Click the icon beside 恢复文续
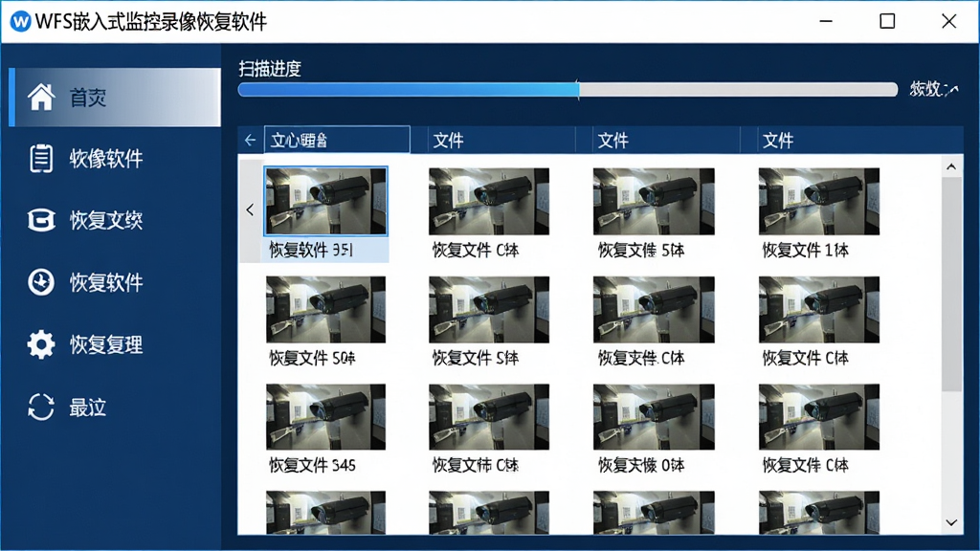The image size is (980, 551). tap(41, 220)
